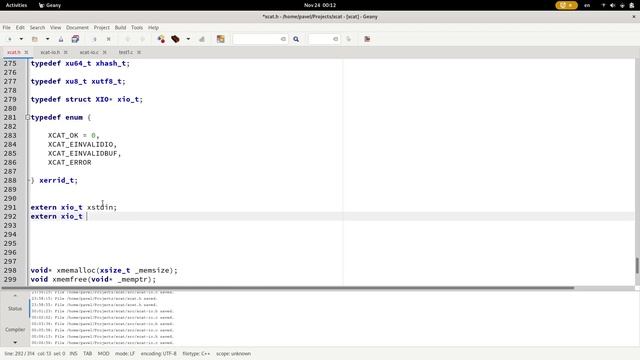Close the xcat-io.h tab
640x360 pixels.
click(x=65, y=52)
